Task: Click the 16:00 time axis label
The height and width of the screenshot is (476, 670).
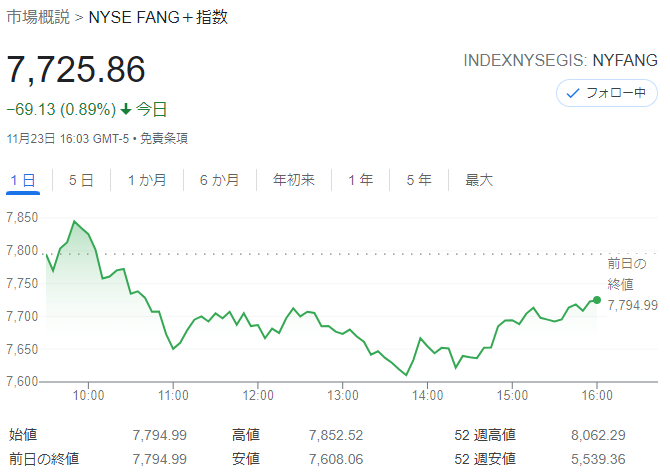Action: point(597,395)
